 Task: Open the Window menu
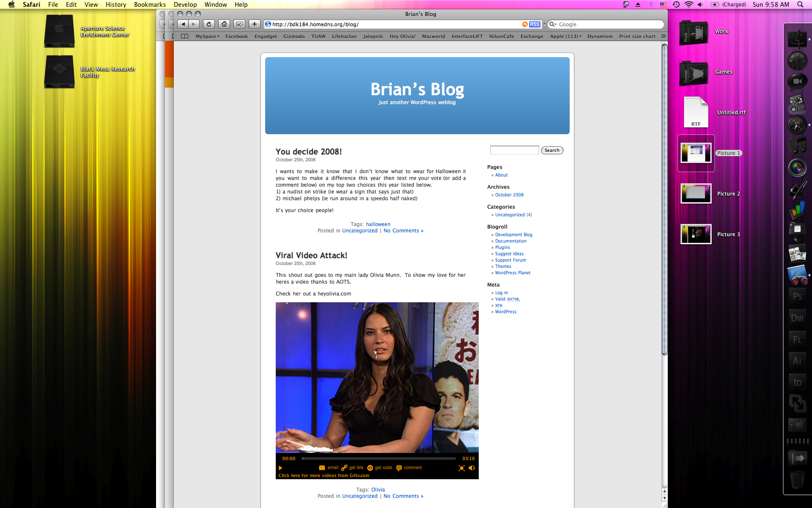tap(216, 5)
